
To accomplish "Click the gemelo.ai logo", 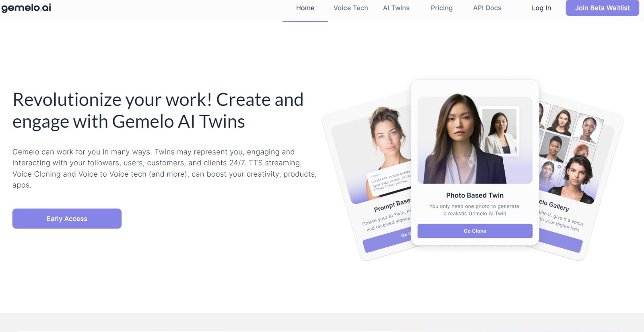I will [27, 8].
